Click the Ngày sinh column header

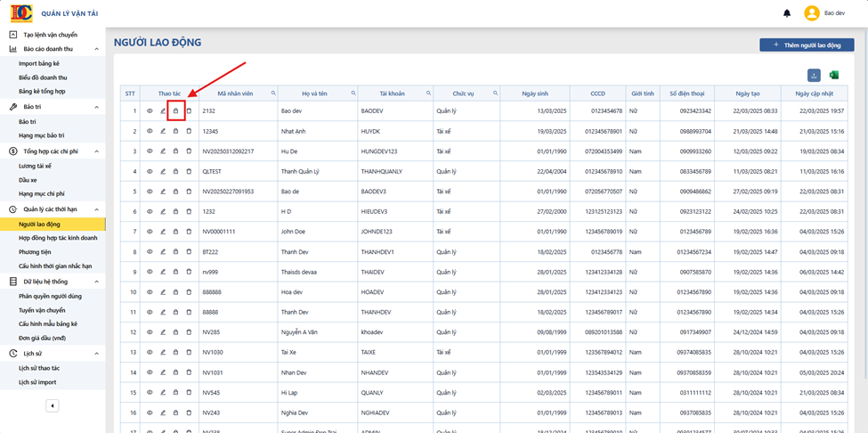click(x=535, y=93)
